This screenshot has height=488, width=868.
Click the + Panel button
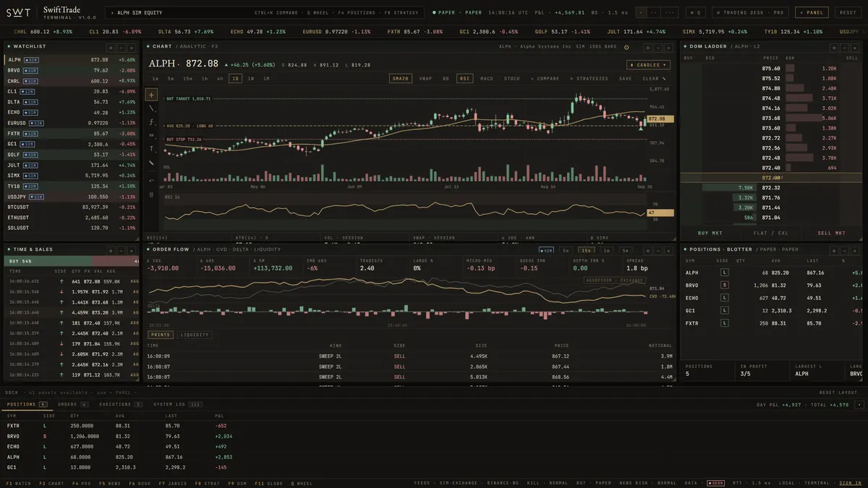tap(812, 13)
